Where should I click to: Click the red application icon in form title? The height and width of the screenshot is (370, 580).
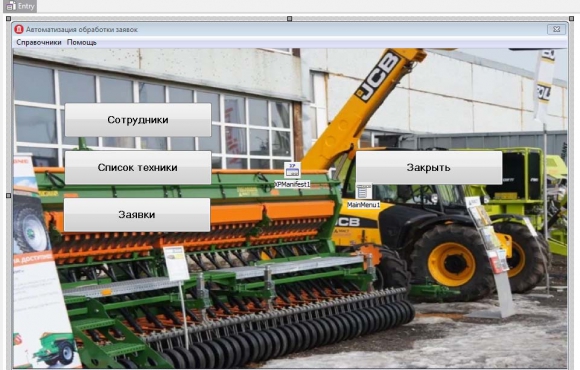pyautogui.click(x=18, y=29)
